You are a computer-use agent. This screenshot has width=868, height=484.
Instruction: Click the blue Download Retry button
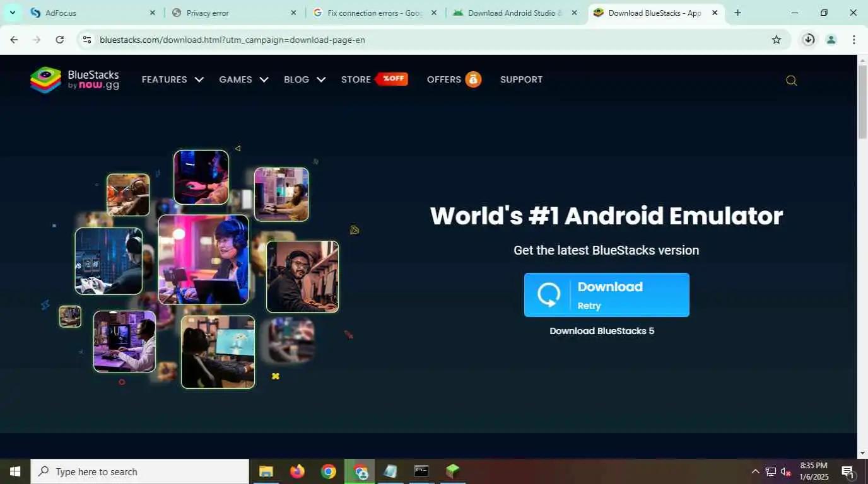click(606, 295)
